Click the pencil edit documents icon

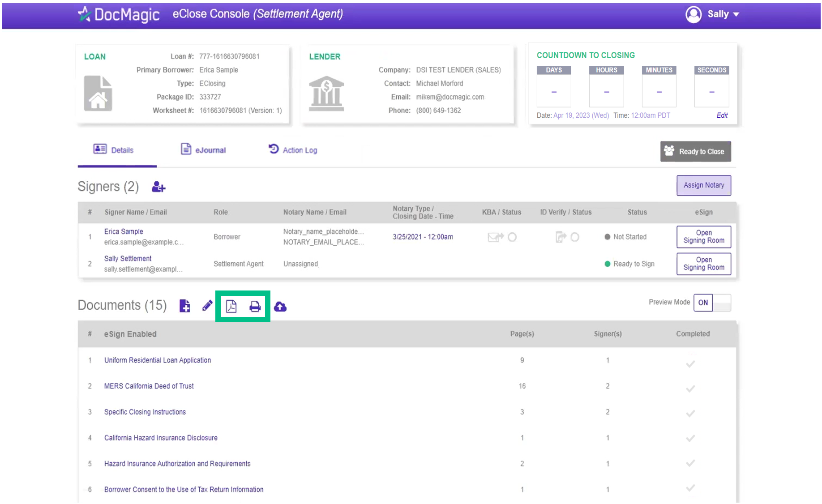click(x=207, y=306)
